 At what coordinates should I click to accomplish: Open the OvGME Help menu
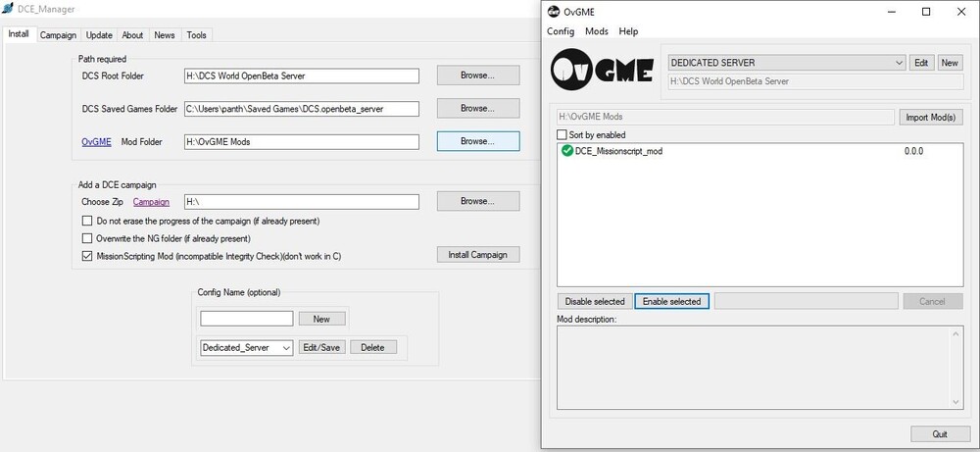click(x=629, y=31)
